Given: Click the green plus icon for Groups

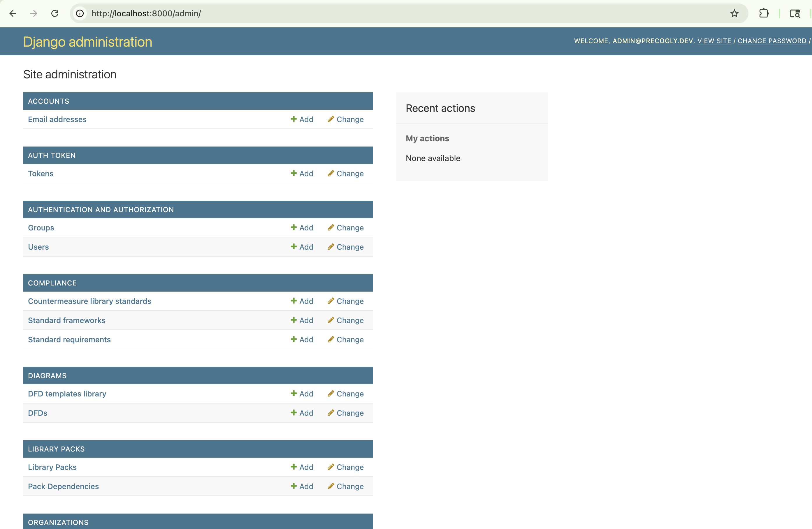Looking at the screenshot, I should tap(294, 228).
